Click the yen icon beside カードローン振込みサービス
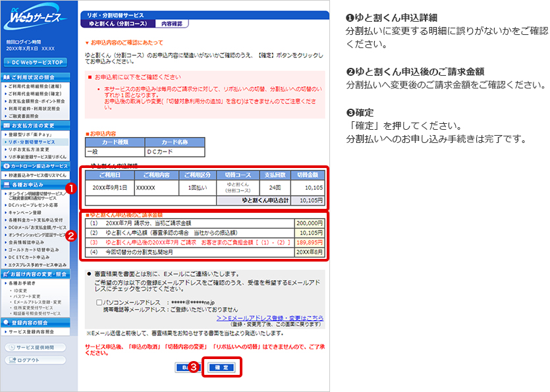The width and height of the screenshot is (550, 392). 7,167
